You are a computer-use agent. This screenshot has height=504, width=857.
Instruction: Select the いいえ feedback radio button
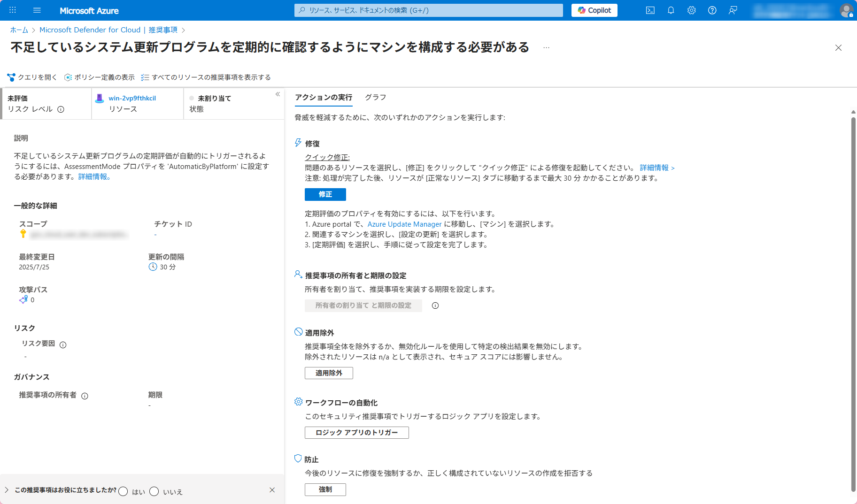154,491
